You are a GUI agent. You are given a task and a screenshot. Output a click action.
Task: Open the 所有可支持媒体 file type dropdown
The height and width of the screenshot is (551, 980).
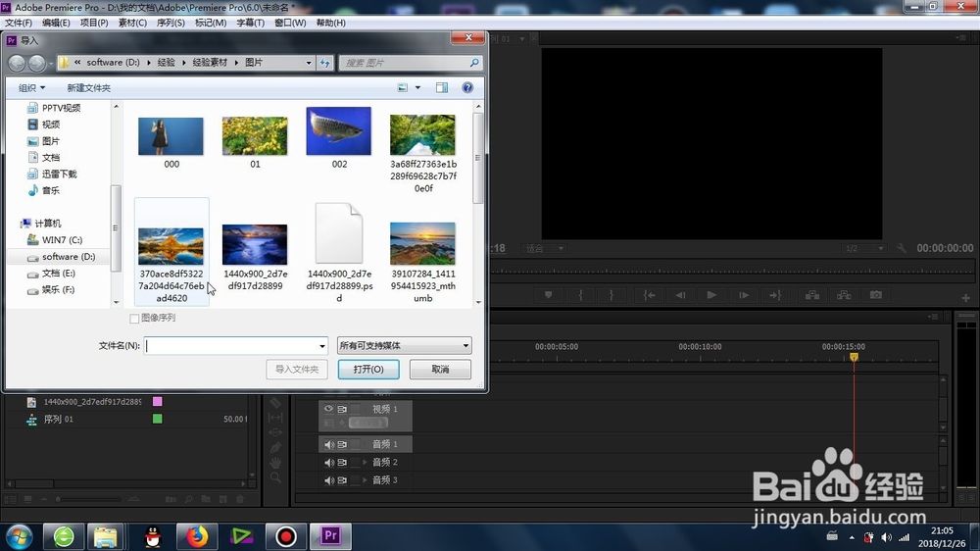click(405, 345)
